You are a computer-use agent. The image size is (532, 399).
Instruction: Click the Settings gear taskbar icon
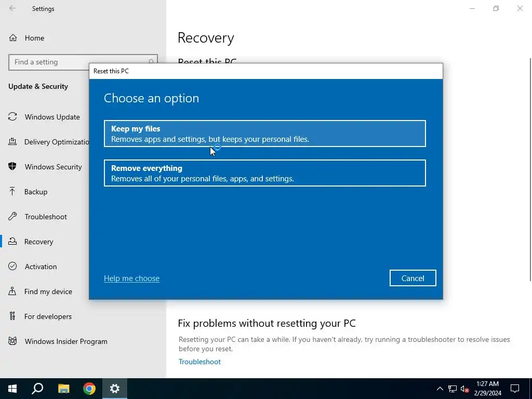115,389
